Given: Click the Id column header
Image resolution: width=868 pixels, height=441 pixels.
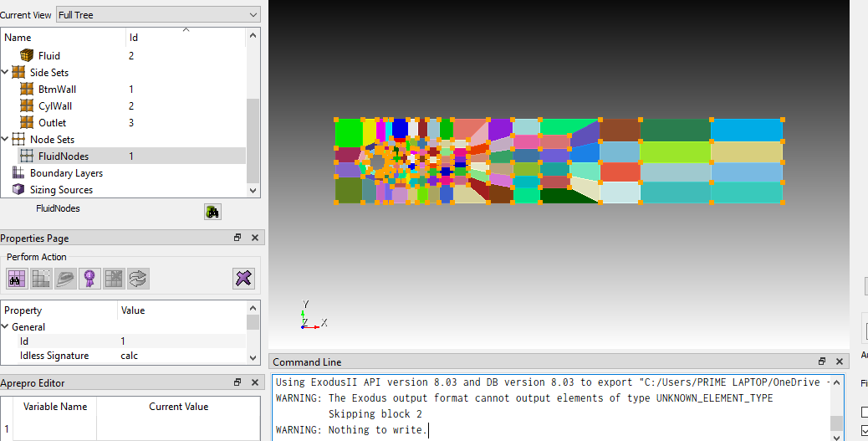Looking at the screenshot, I should point(186,37).
